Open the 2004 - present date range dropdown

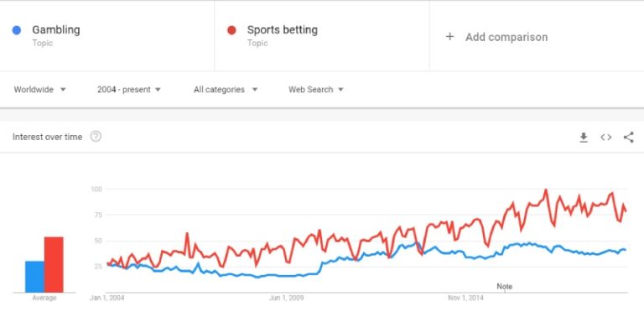[128, 90]
